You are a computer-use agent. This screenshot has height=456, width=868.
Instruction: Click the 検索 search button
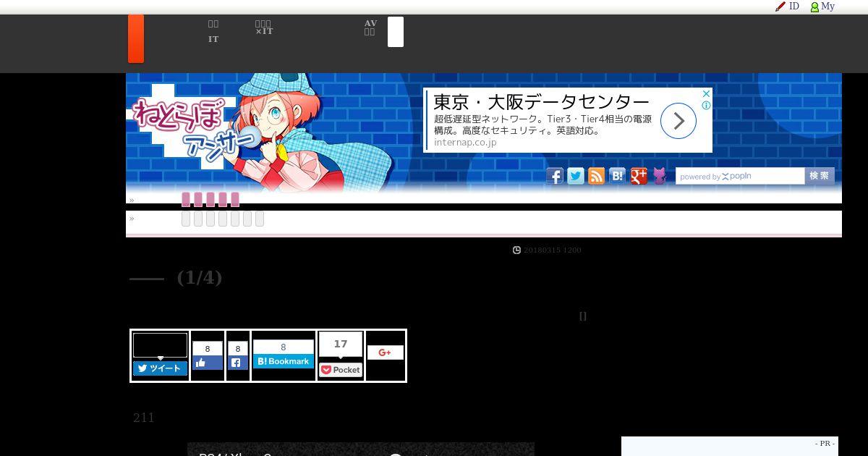820,176
